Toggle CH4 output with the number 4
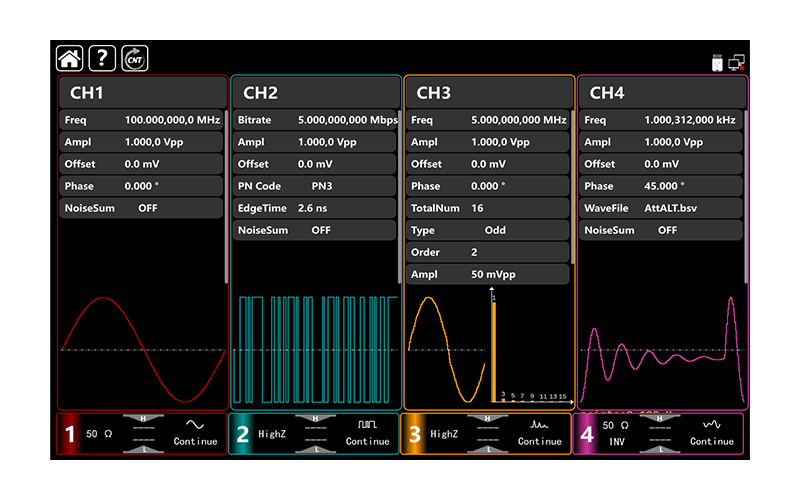 point(587,435)
